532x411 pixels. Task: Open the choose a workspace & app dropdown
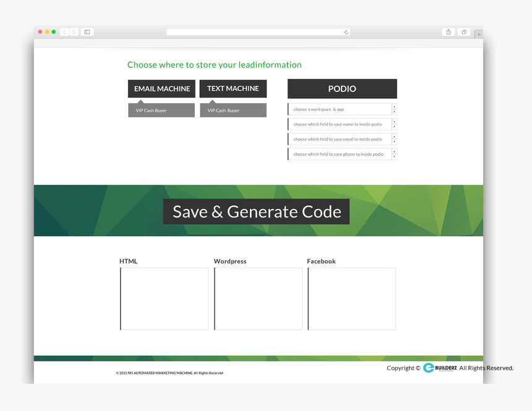(342, 109)
